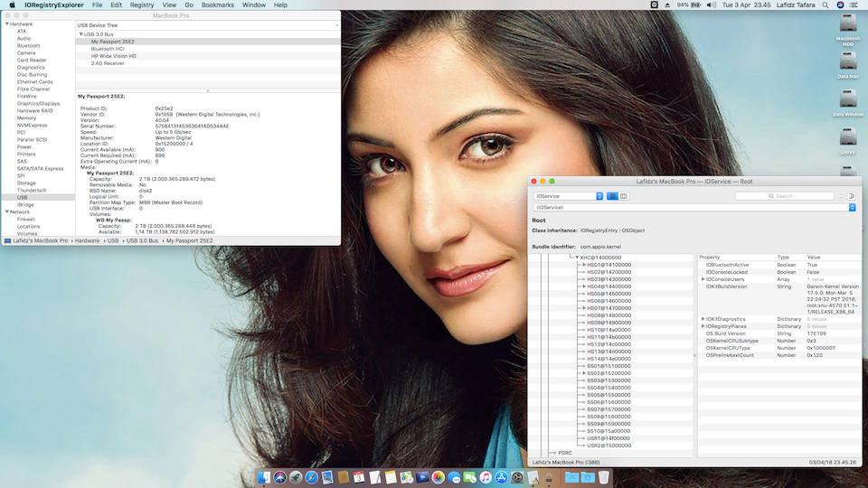Screen dimensions: 868x488
Task: Expand the IOKitDiagnostics property row
Action: pos(703,319)
